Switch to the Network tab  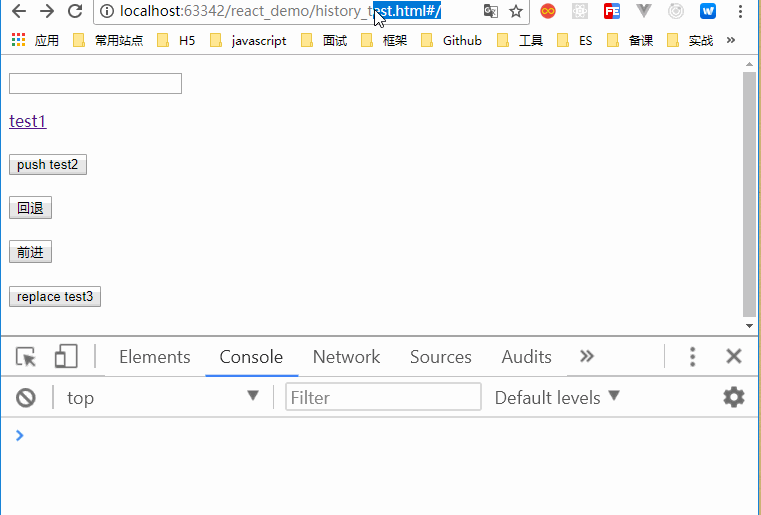346,357
